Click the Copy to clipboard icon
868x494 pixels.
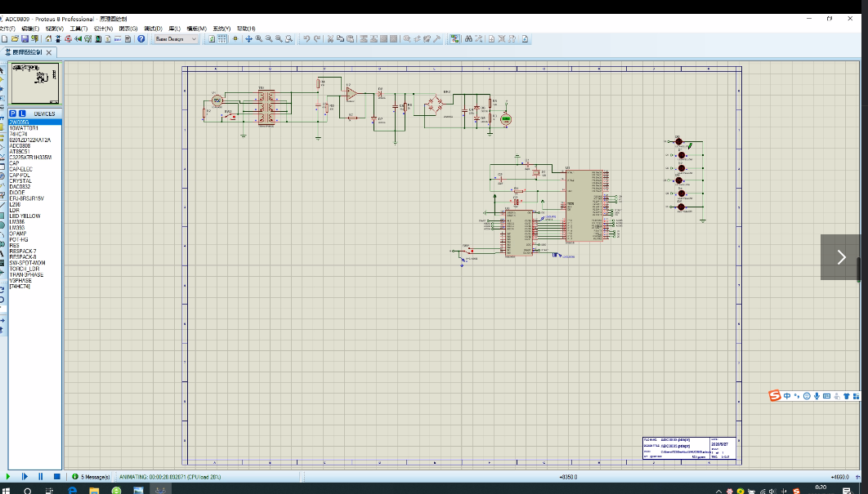pyautogui.click(x=341, y=38)
